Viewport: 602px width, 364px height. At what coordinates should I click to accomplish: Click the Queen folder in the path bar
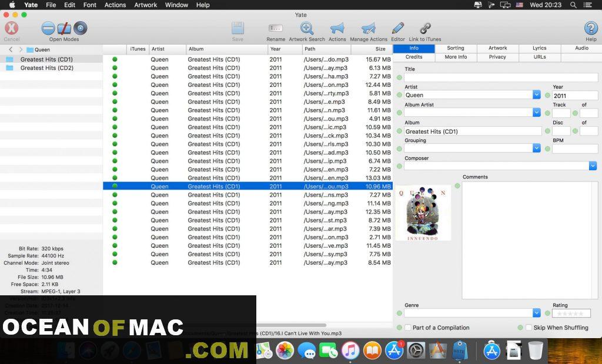point(38,50)
